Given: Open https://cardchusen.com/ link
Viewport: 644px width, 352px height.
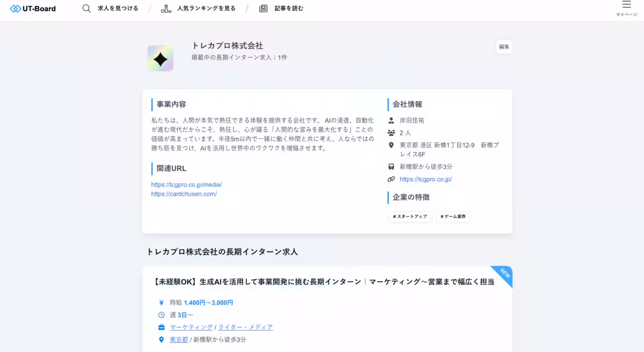Looking at the screenshot, I should pos(184,194).
